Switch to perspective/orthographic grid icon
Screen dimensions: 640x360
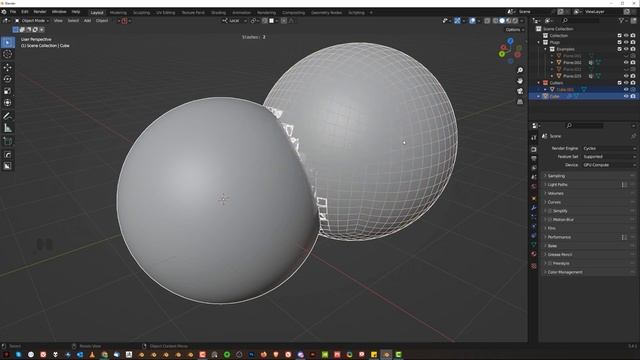coord(520,102)
